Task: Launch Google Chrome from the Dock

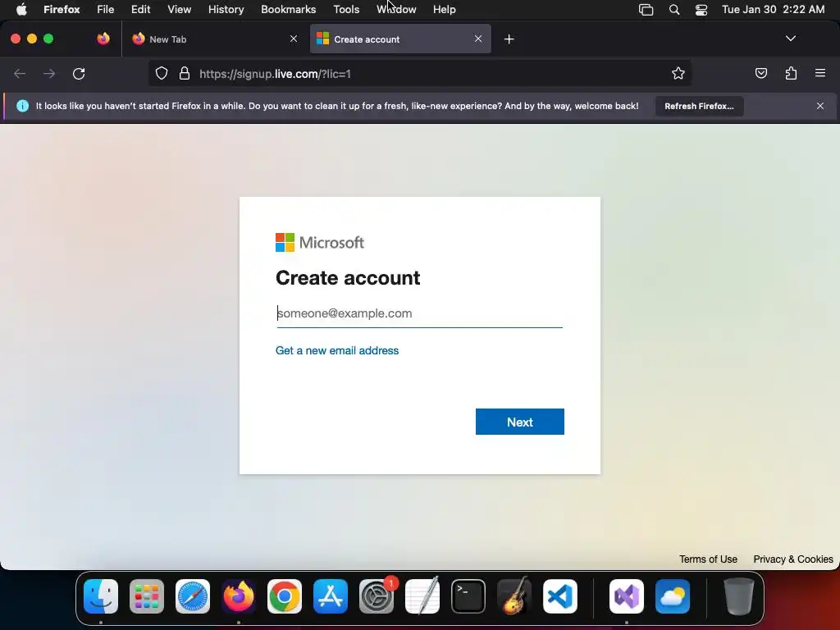Action: point(285,596)
